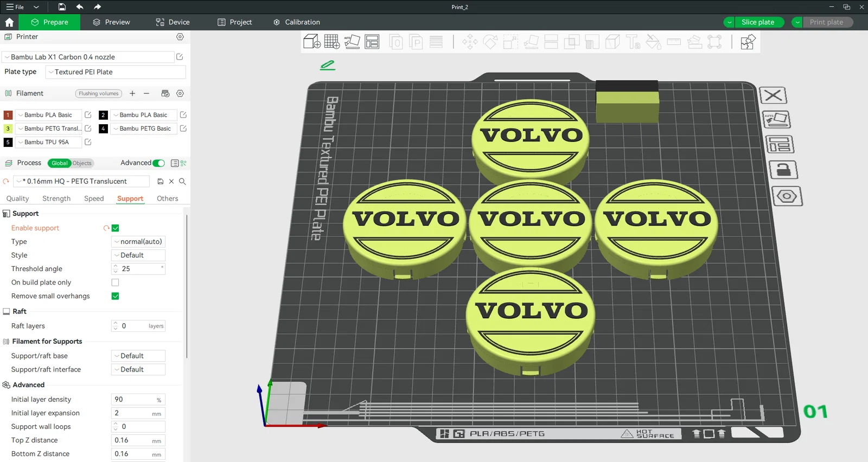The height and width of the screenshot is (462, 868).
Task: Select the Rotate tool
Action: (490, 42)
